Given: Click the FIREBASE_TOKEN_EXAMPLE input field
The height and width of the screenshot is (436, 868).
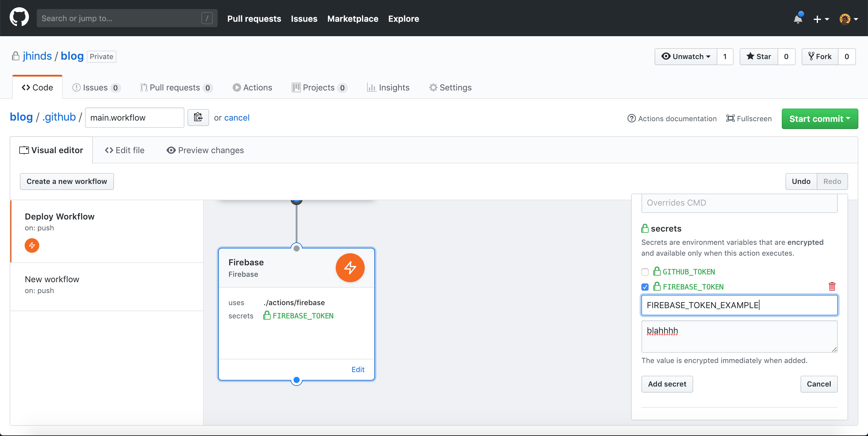Looking at the screenshot, I should click(739, 305).
